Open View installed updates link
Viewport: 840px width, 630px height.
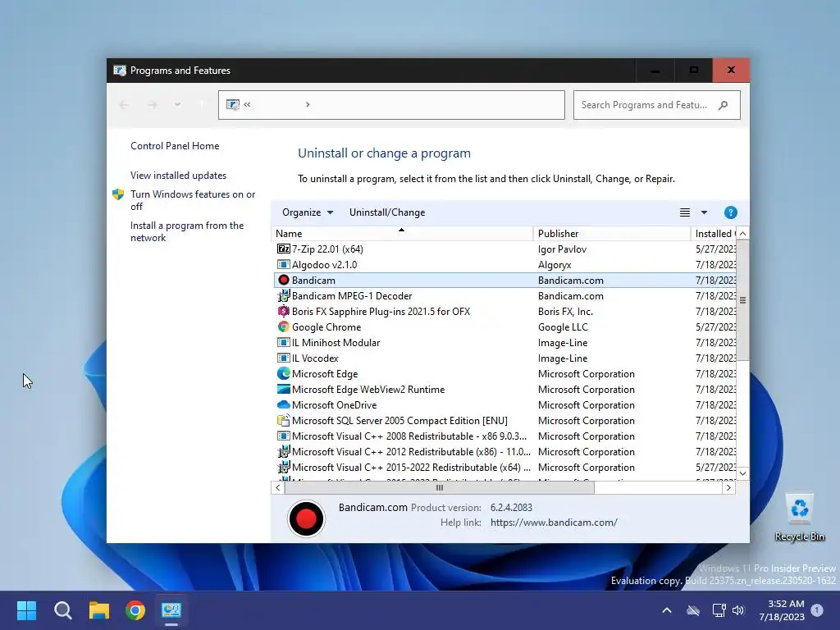pos(178,176)
